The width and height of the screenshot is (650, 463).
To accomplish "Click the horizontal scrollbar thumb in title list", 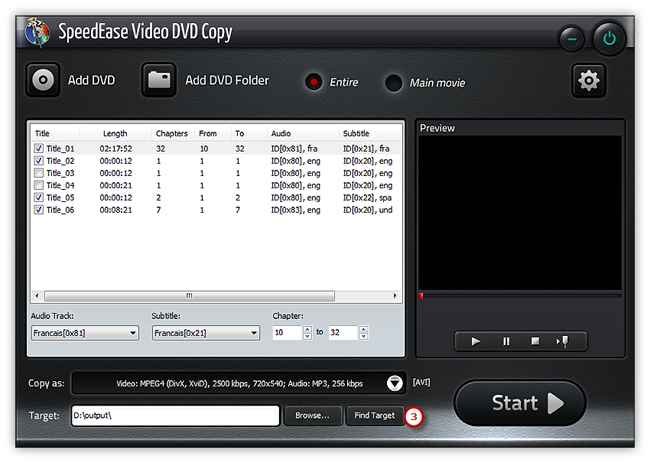I will coord(189,296).
